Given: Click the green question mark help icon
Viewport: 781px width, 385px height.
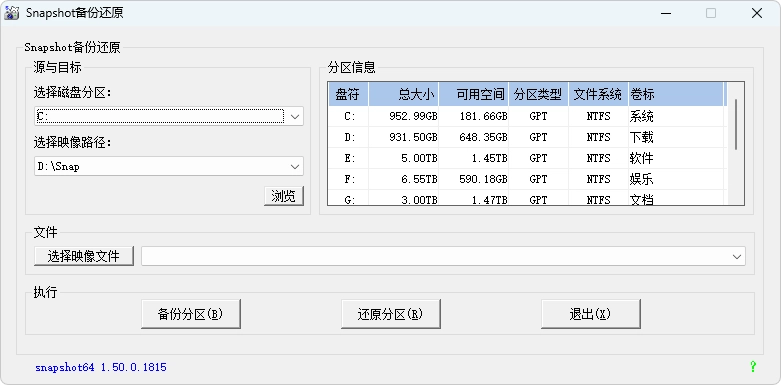Looking at the screenshot, I should (x=753, y=367).
